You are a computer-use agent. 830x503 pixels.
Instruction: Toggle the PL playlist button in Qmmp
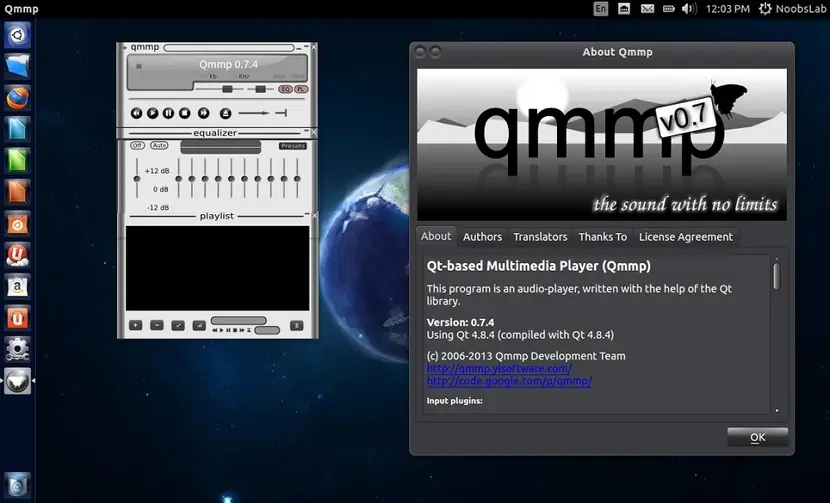coord(301,89)
